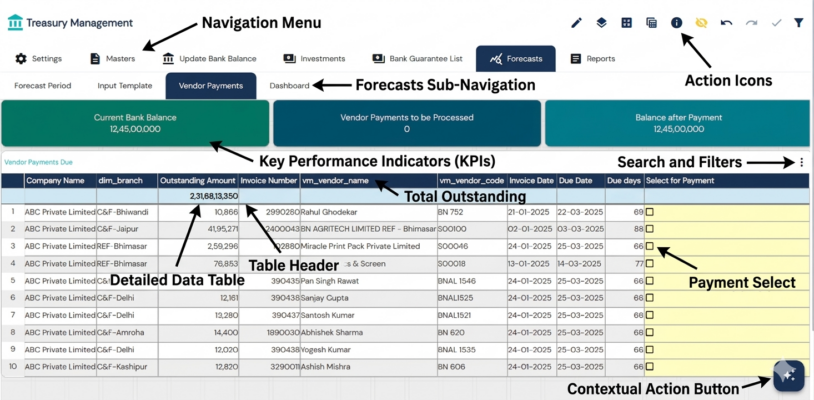This screenshot has height=400, width=814.
Task: Open the layers stack icon
Action: tap(601, 23)
